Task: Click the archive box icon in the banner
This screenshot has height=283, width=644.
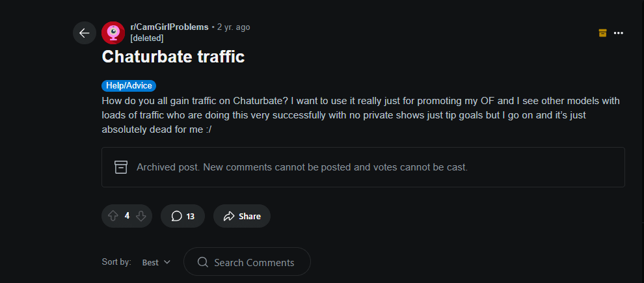Action: (121, 167)
